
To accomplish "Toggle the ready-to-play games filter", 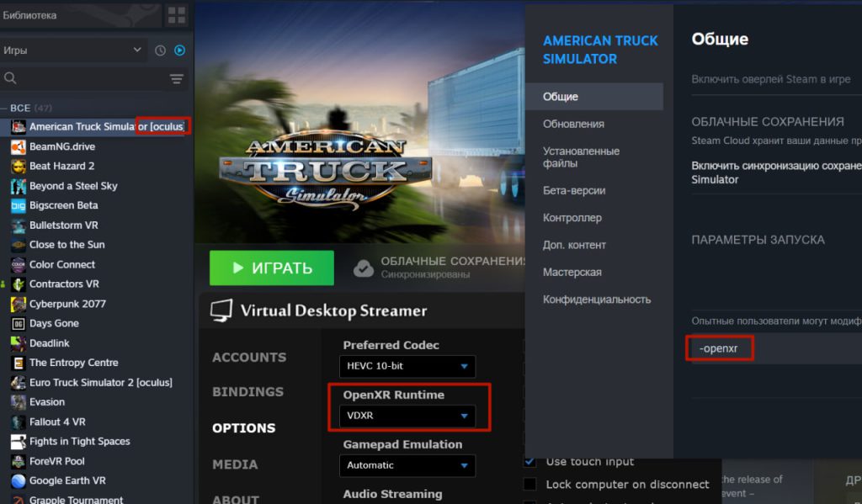I will [179, 50].
